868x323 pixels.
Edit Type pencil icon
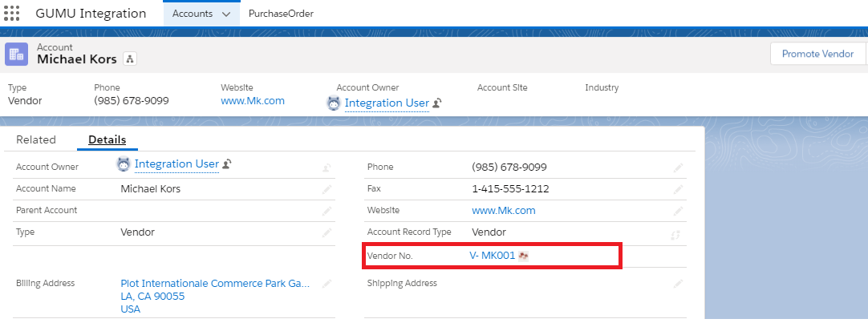click(327, 233)
